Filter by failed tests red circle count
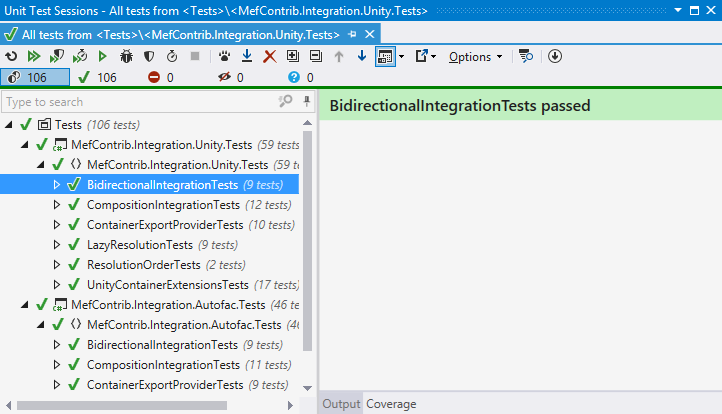 [x=161, y=77]
